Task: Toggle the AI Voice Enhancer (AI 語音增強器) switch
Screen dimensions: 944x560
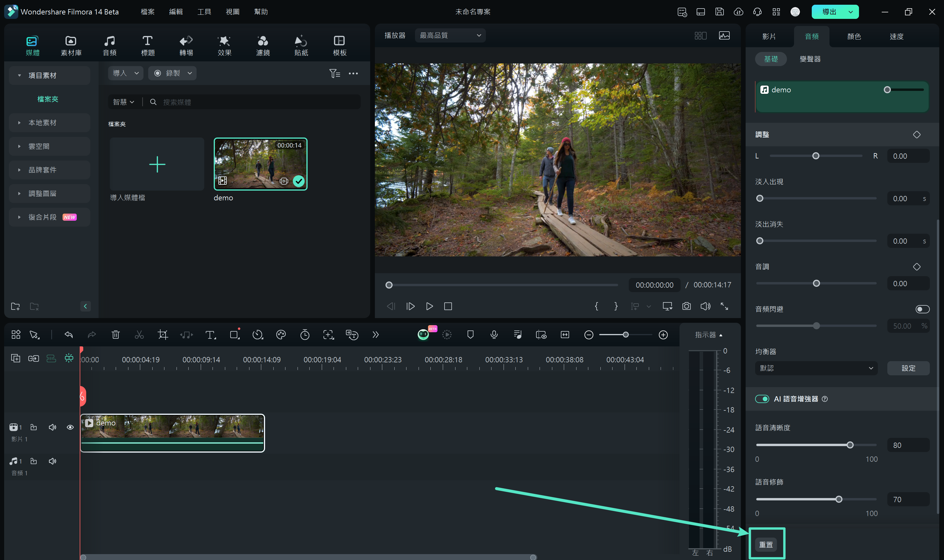Action: point(762,399)
